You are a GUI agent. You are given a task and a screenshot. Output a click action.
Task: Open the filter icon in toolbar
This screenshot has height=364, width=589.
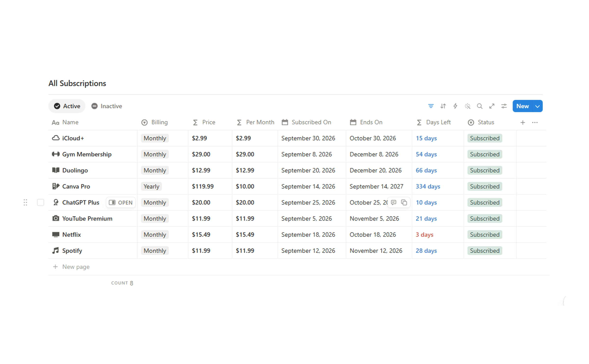431,106
